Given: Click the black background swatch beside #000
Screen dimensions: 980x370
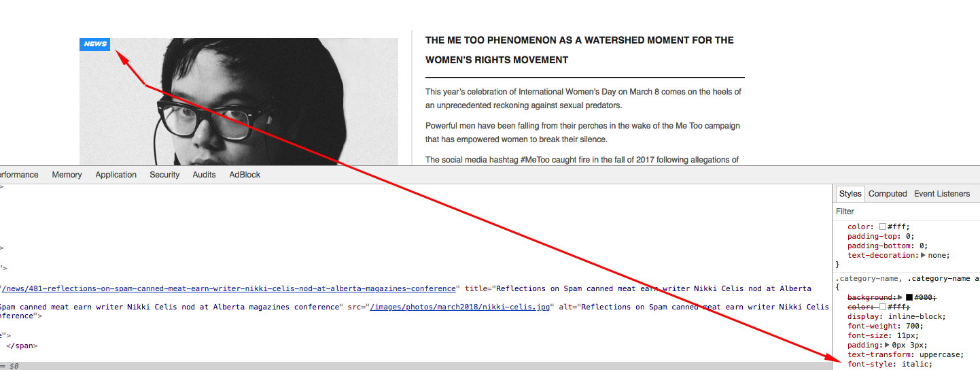Looking at the screenshot, I should point(909,298).
